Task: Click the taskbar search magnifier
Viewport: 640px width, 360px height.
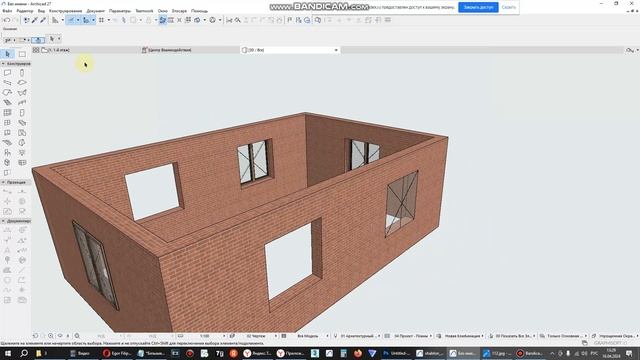Action: [x=24, y=353]
